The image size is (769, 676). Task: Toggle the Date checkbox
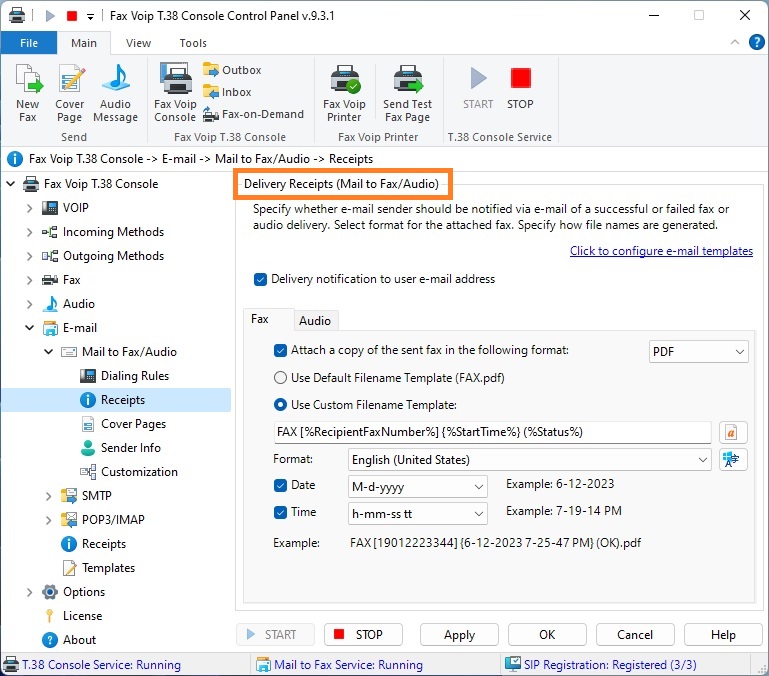click(x=280, y=486)
